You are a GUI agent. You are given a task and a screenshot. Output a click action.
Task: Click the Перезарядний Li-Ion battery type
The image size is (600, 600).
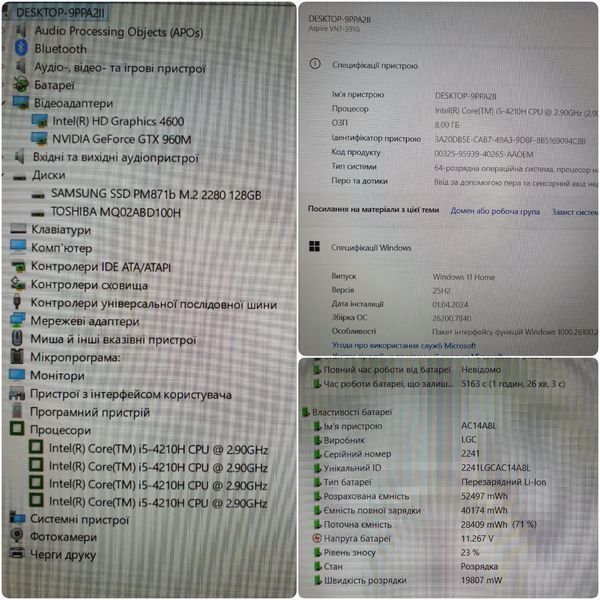coord(504,482)
